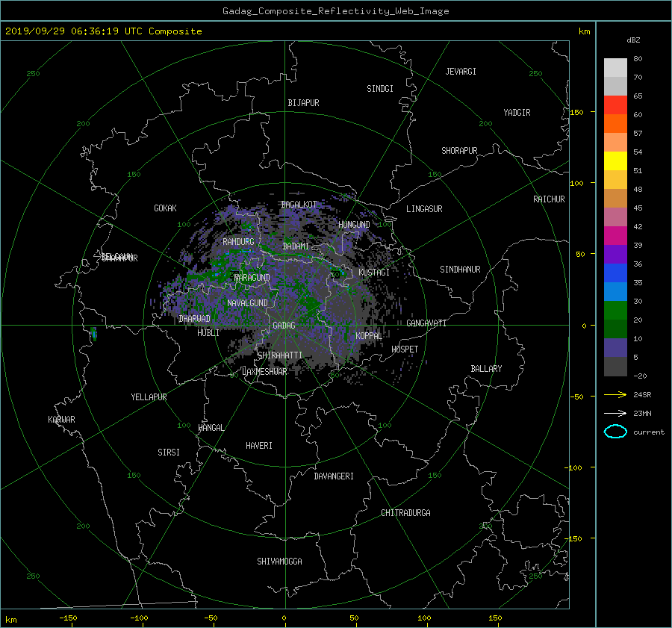Click the light gray 80 dBZ swatch
The image size is (672, 628).
[615, 67]
